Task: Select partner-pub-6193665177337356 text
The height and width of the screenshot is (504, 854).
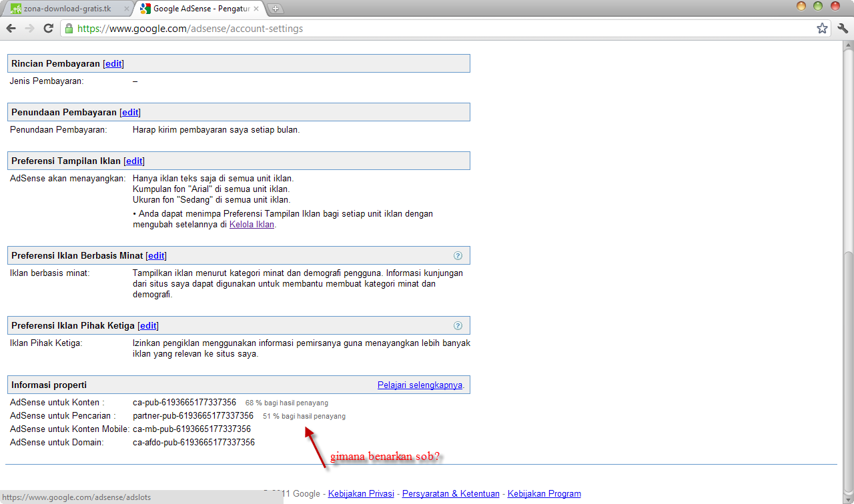Action: (193, 416)
